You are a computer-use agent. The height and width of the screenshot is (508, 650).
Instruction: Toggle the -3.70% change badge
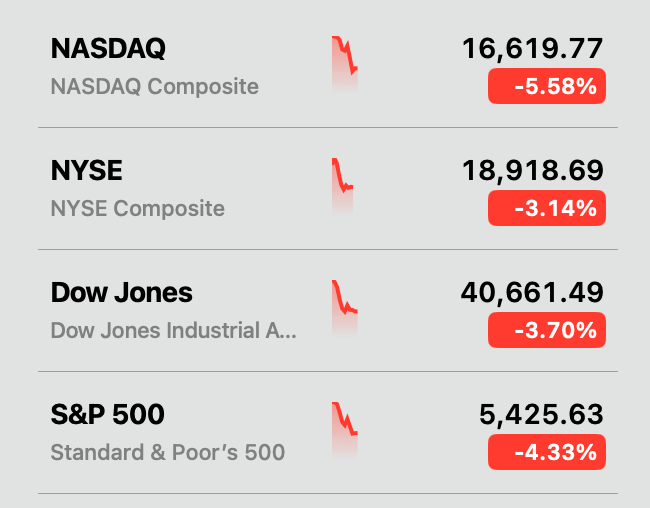click(x=547, y=331)
